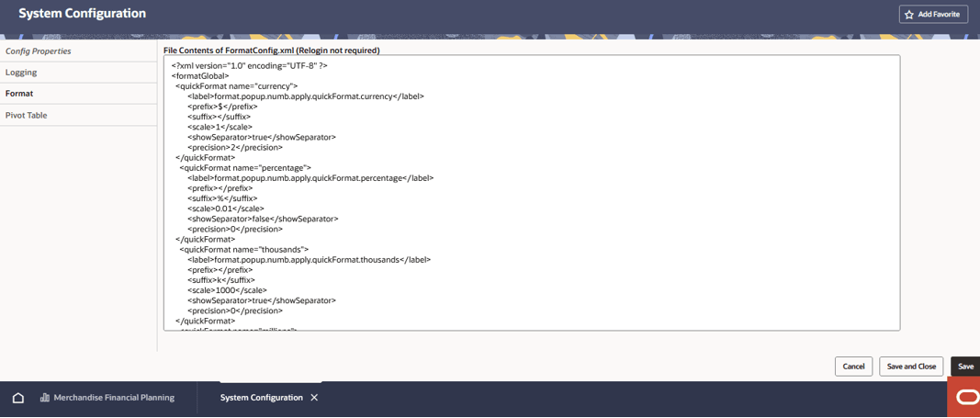Open the Logging section

(x=78, y=73)
